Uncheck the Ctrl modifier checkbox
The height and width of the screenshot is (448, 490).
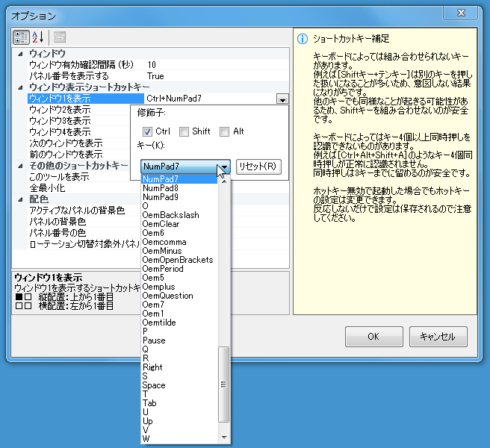click(148, 132)
